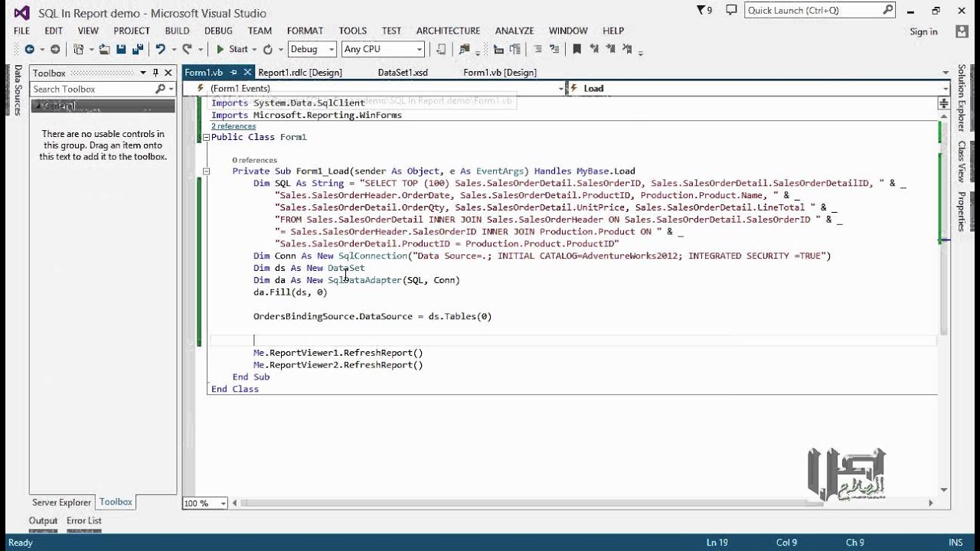Open the Search Toolbox options dropdown arrow
980x551 pixels.
(x=171, y=89)
